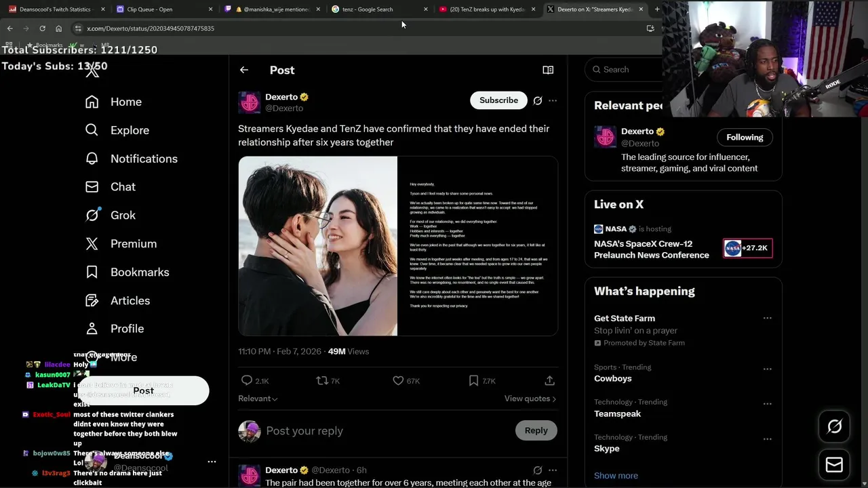Screen dimensions: 868x488
Task: Open options for Get State Farm trend
Action: pyautogui.click(x=767, y=319)
